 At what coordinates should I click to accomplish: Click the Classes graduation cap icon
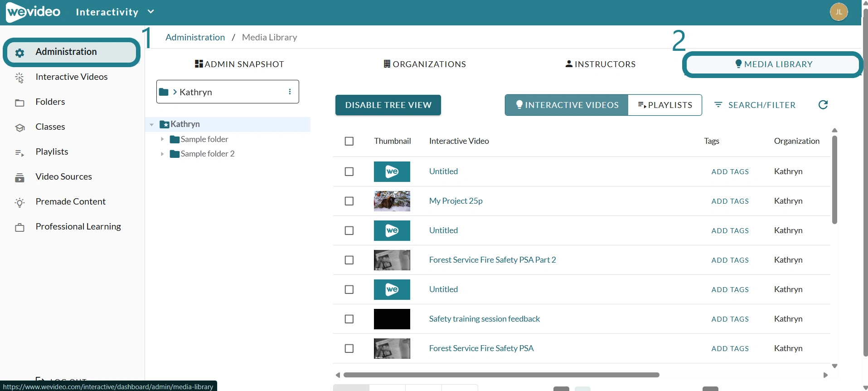(19, 127)
